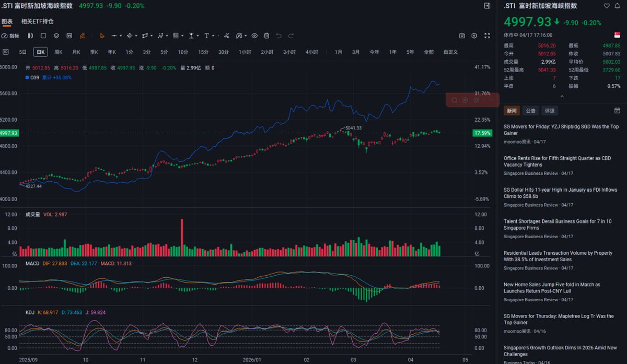Collapse the quote details chevron

pos(562,96)
